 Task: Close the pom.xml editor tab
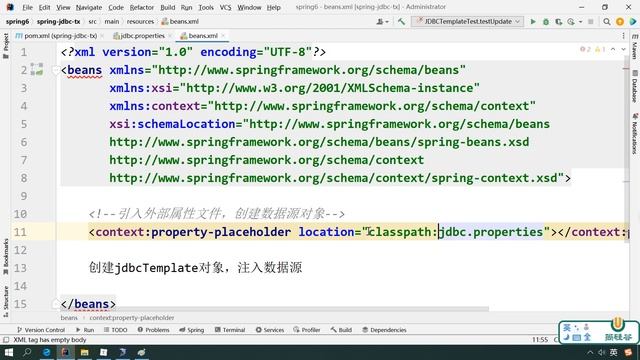click(102, 36)
